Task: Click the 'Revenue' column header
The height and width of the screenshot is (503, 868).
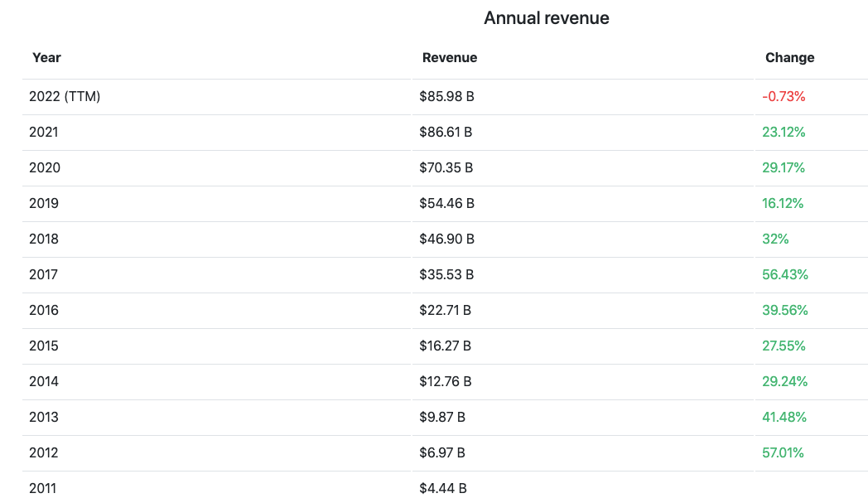Action: (x=450, y=58)
